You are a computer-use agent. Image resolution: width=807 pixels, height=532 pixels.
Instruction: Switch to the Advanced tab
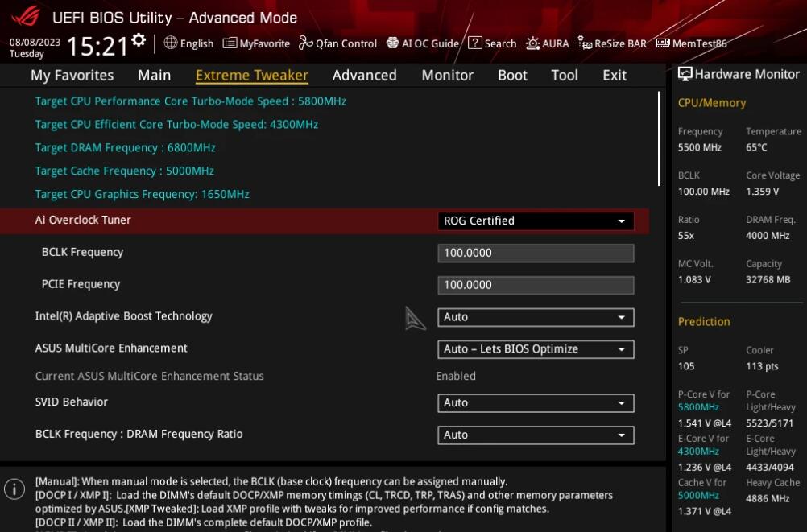364,75
